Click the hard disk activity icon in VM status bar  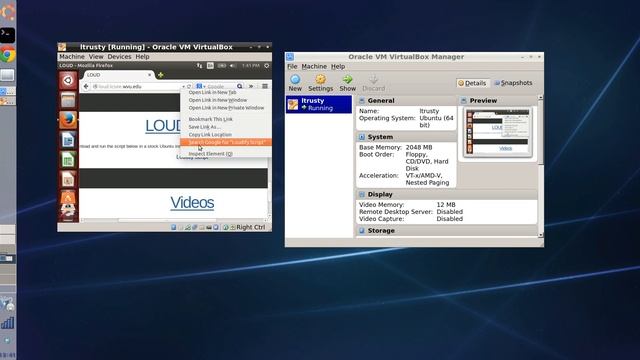174,227
